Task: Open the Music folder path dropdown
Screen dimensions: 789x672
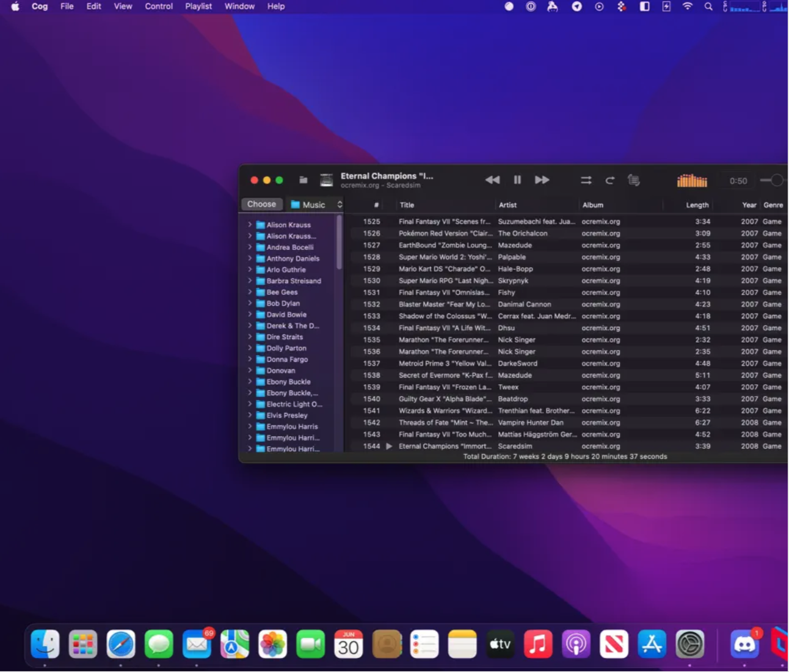Action: (x=316, y=205)
